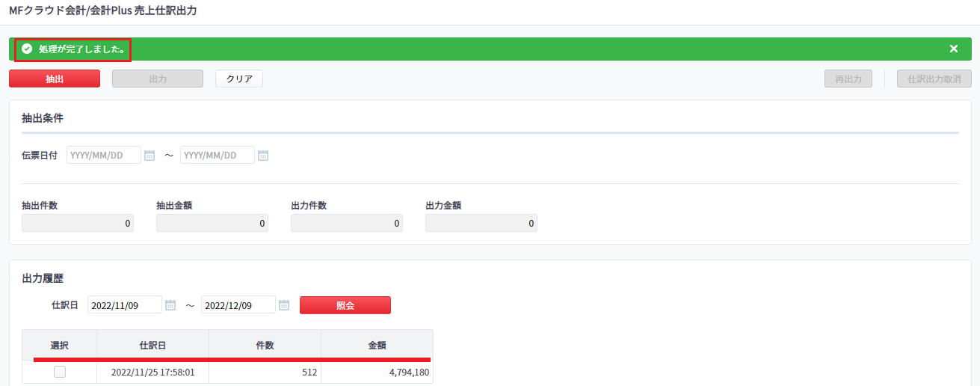980x386 pixels.
Task: Tick the checkbox for 2022/11/25 row
Action: pos(60,372)
